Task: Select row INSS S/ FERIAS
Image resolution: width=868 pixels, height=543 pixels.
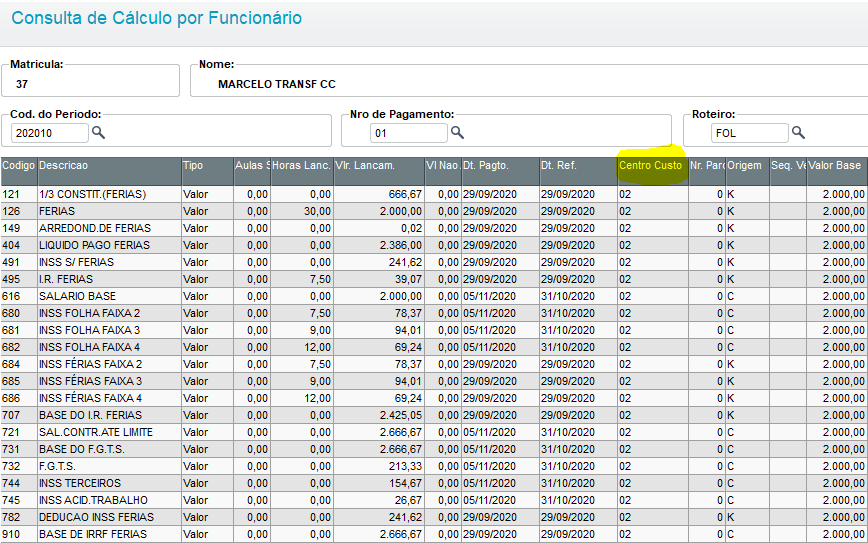Action: pos(434,262)
